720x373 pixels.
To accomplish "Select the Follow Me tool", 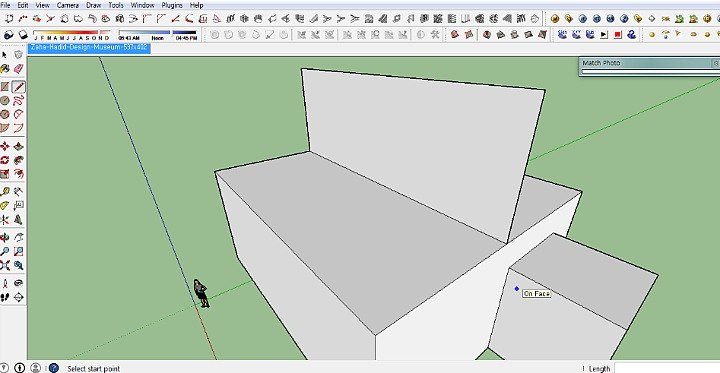I will 18,160.
